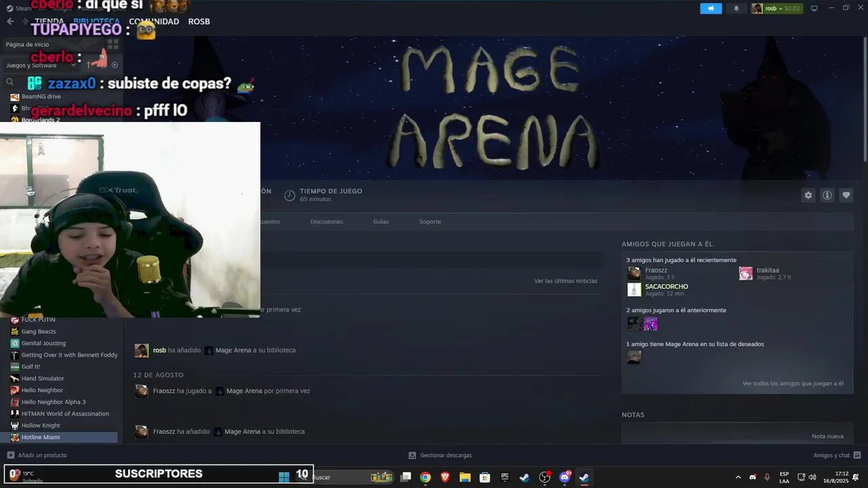Screen dimensions: 868x488
Task: Open Gestionar descargas
Action: [x=440, y=455]
